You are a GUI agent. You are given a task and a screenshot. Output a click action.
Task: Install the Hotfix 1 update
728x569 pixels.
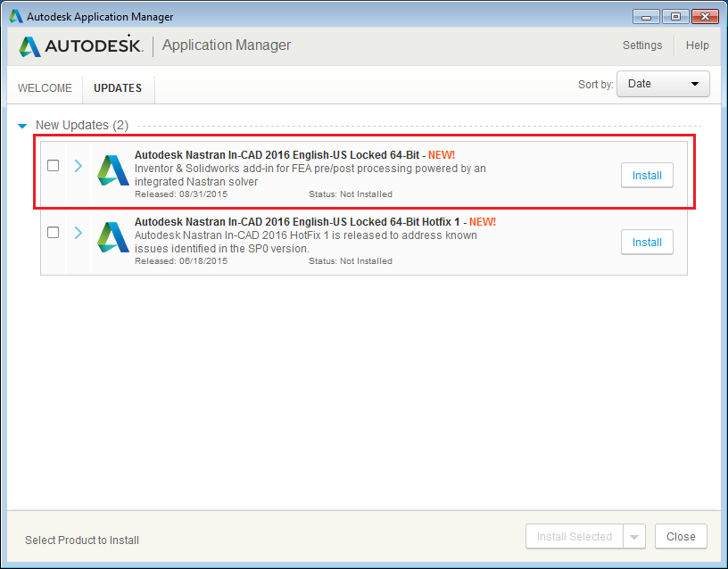pos(647,243)
